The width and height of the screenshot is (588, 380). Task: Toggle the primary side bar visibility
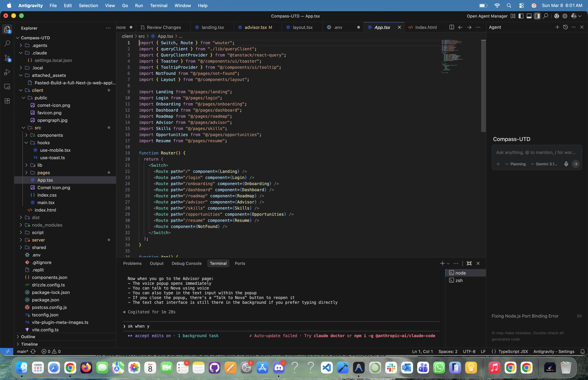[x=521, y=16]
